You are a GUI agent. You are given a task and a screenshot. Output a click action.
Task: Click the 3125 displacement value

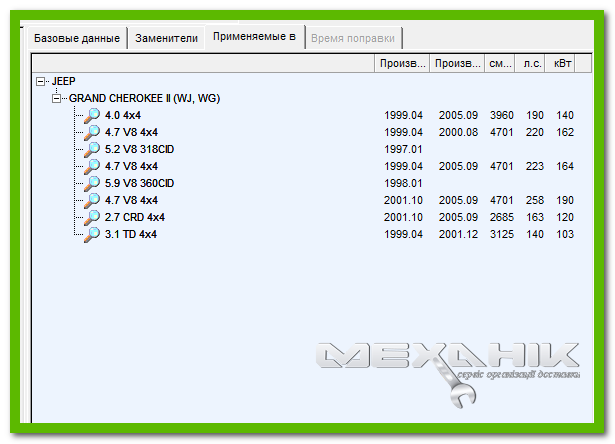502,234
